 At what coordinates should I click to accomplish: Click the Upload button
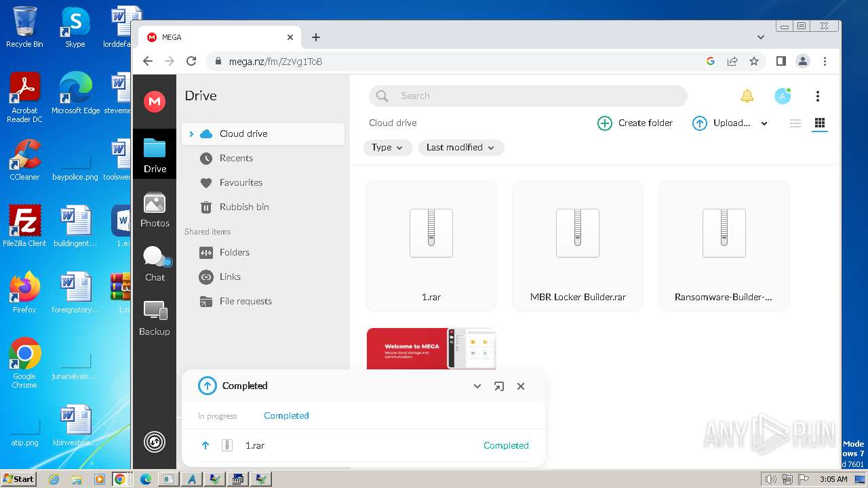(x=721, y=123)
